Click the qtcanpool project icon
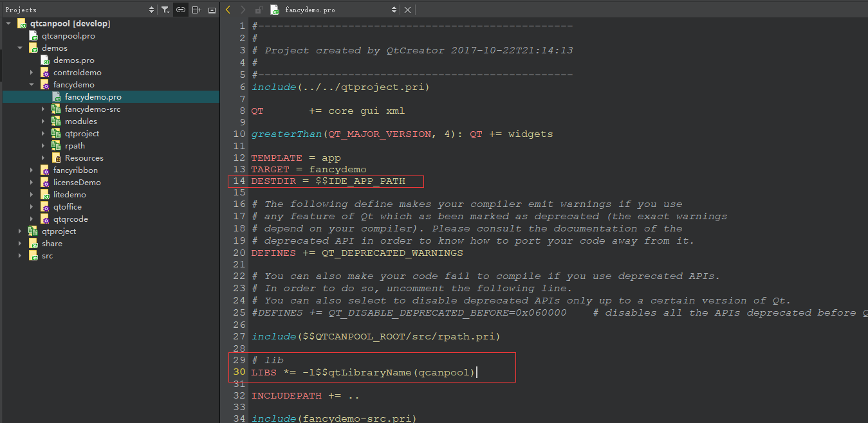Screen dimensions: 868x423 [x=21, y=23]
